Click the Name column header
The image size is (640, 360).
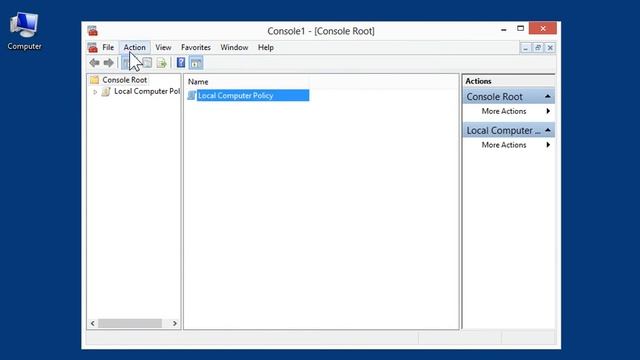(x=247, y=82)
